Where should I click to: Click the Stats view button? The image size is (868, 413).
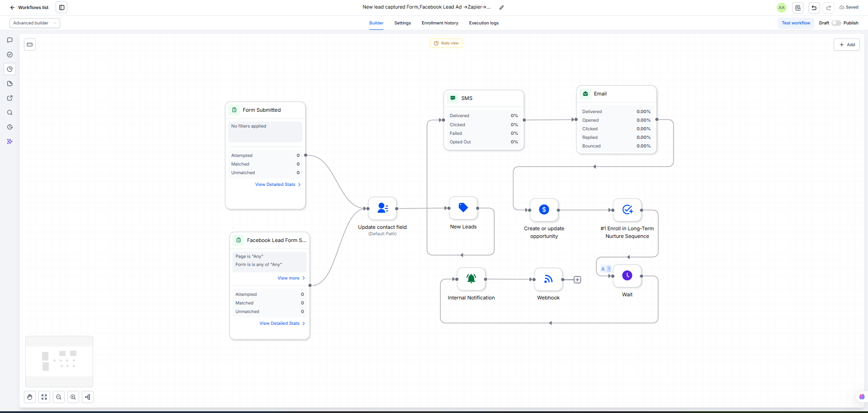pyautogui.click(x=446, y=43)
